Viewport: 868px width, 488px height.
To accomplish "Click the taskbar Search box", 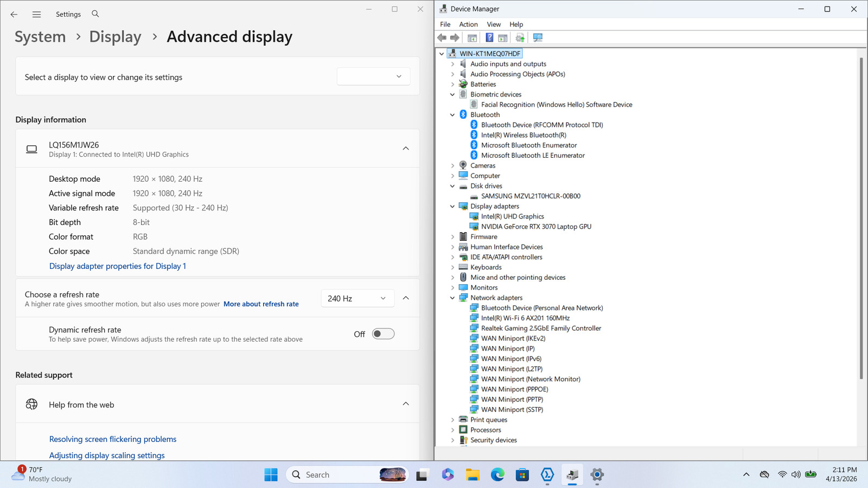I will pos(347,475).
